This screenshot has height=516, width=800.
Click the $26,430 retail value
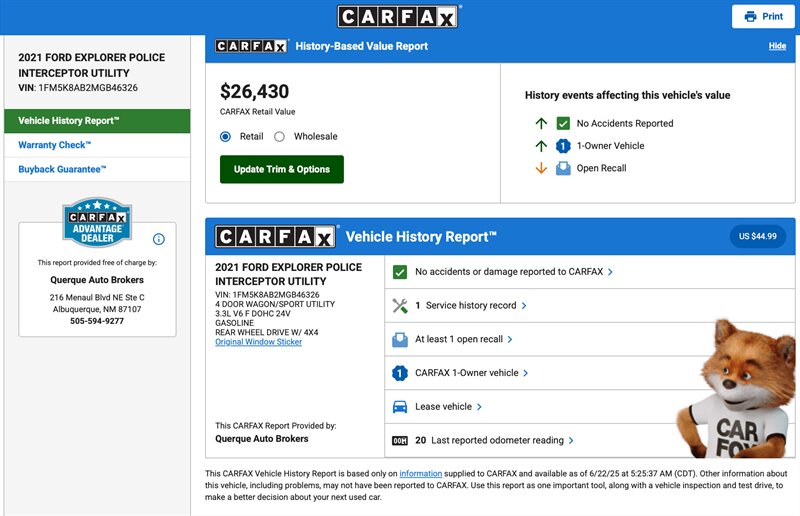point(255,92)
